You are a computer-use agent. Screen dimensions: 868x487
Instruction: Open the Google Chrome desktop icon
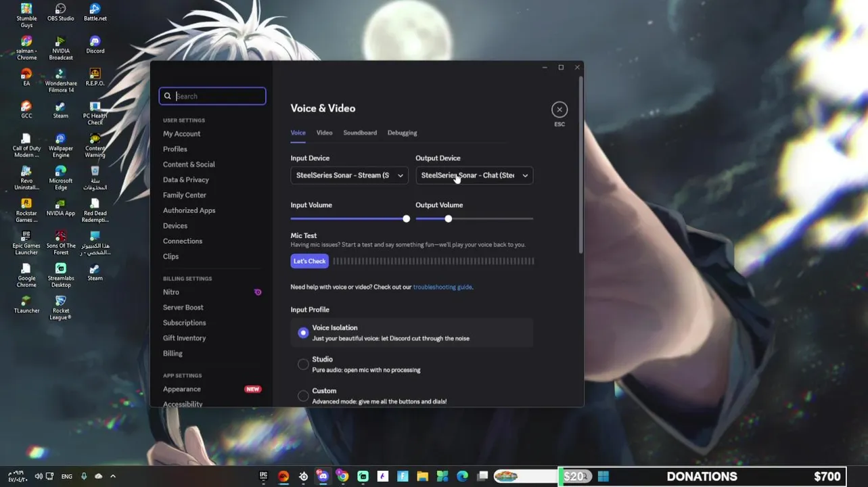click(26, 275)
